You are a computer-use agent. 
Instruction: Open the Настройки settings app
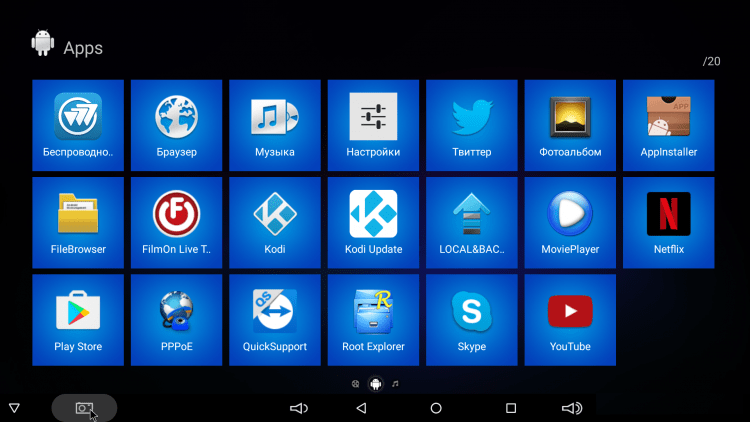pyautogui.click(x=373, y=125)
